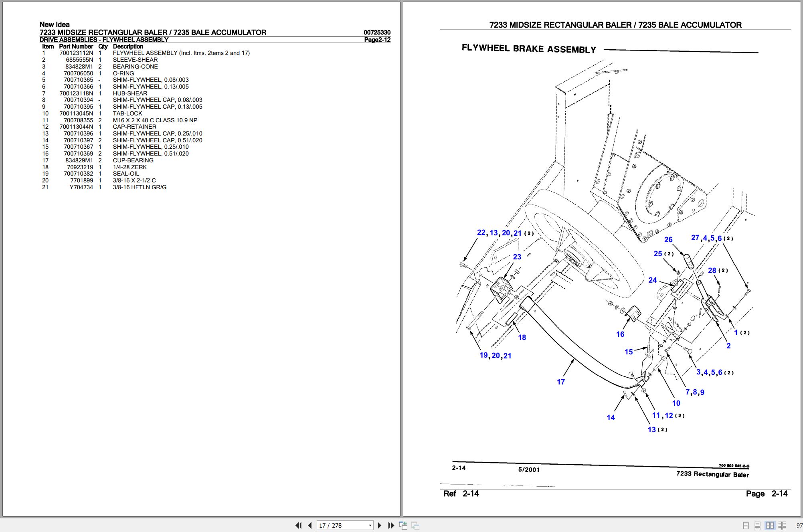Click the 97 zoom value

click(799, 526)
